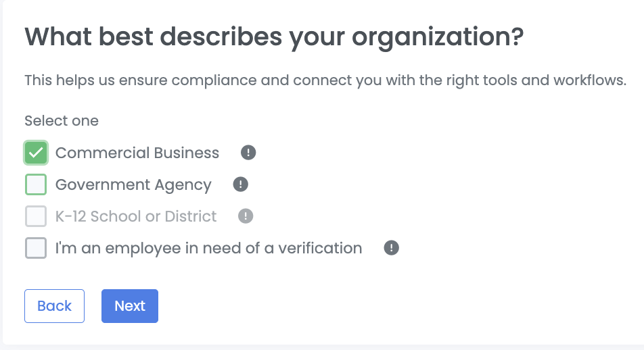Screen dimensions: 644x350
Task: Click the Government Agency label text
Action: [133, 184]
